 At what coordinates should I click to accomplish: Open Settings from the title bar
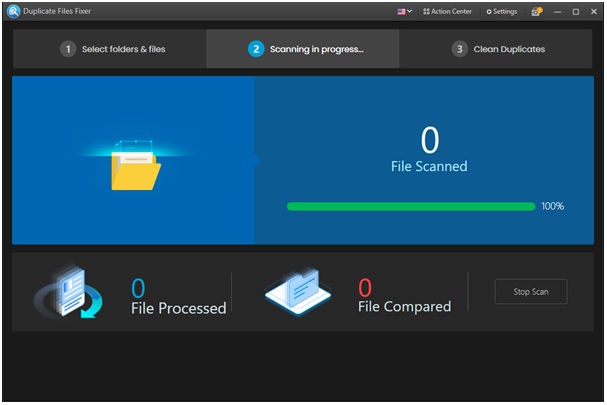click(x=502, y=12)
